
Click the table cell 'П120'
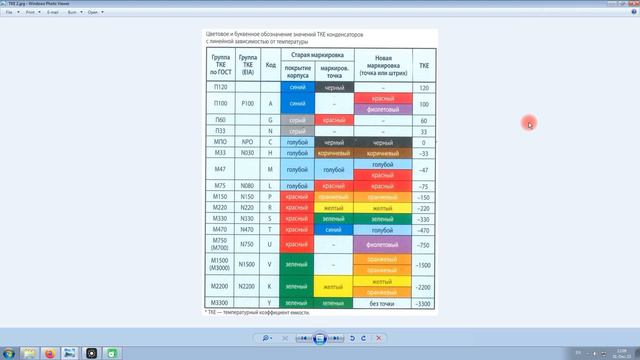[x=220, y=87]
